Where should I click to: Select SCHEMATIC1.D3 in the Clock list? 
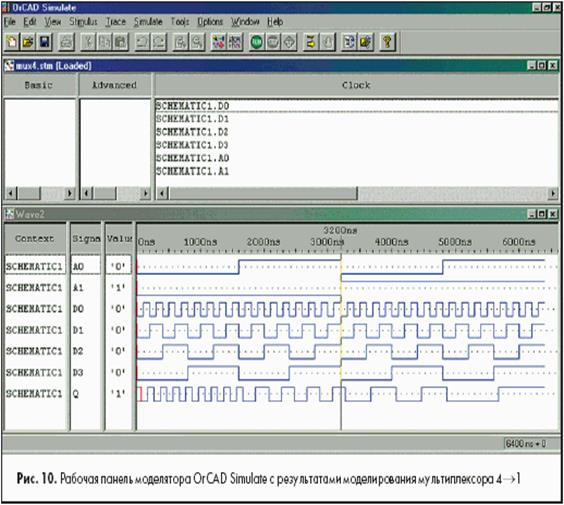coord(192,145)
